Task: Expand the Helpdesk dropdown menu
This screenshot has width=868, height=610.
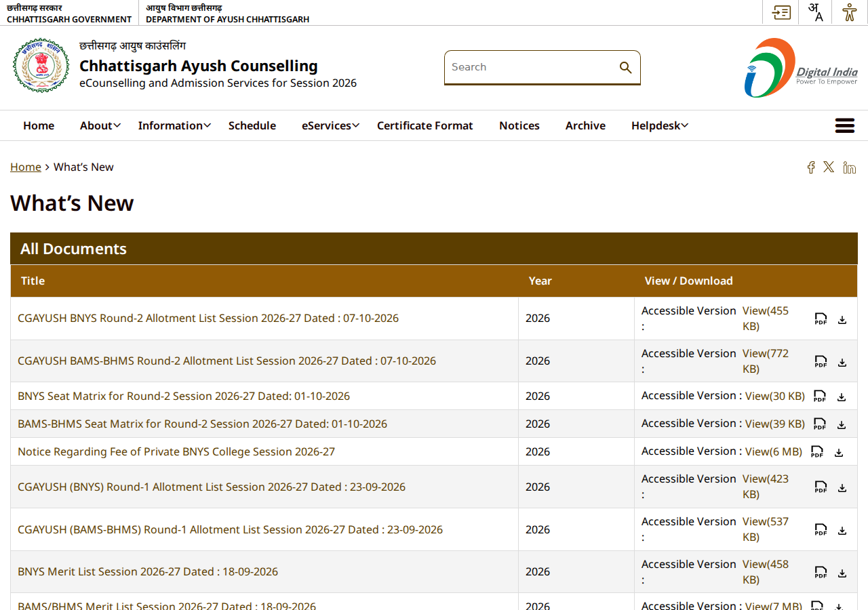Action: (x=660, y=125)
